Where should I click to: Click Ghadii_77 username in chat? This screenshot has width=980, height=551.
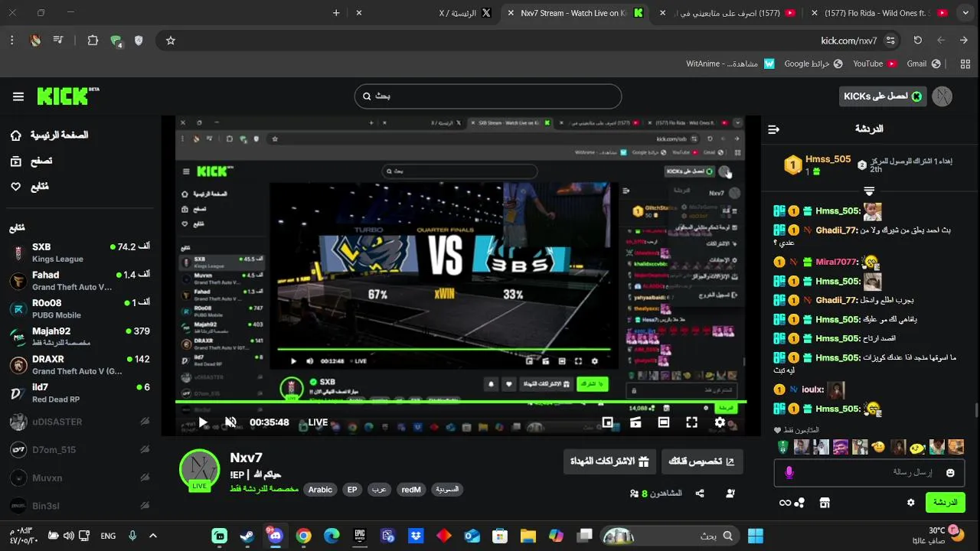[836, 230]
